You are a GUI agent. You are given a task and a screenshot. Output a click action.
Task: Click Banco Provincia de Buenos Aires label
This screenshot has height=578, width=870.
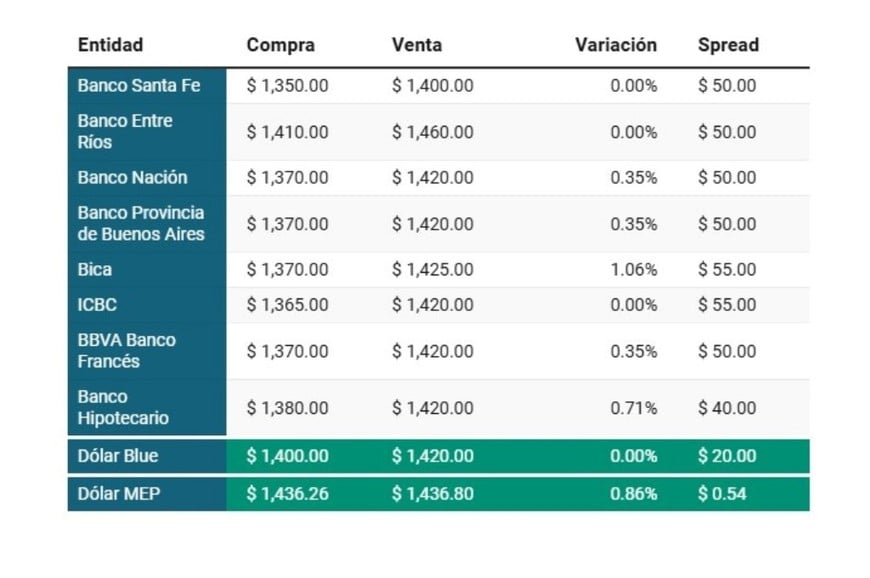coord(141,224)
